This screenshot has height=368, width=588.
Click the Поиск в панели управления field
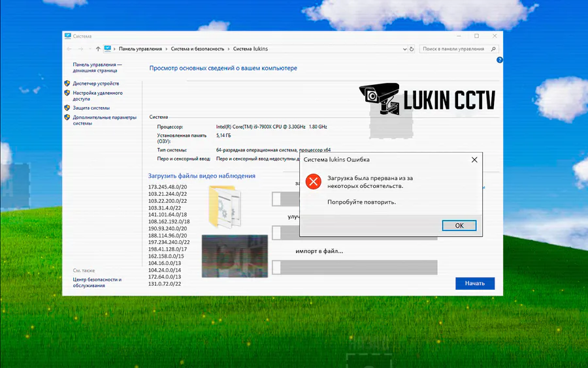(x=459, y=49)
